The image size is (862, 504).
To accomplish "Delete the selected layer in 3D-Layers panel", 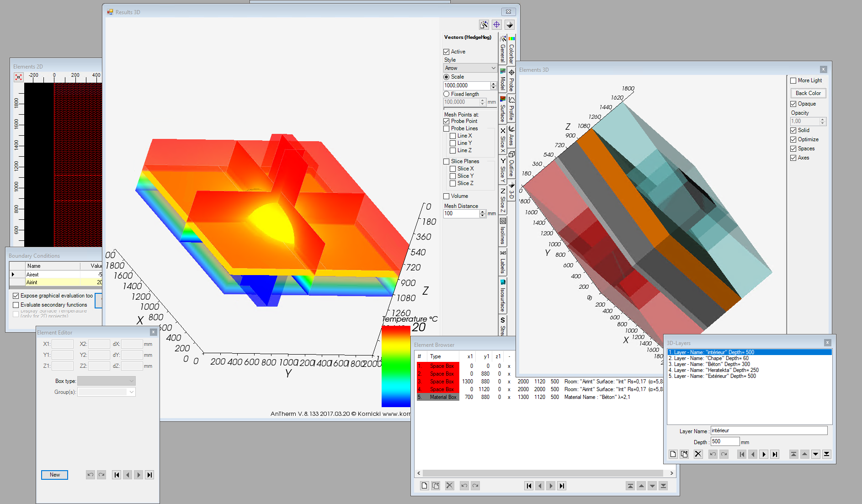I will 698,454.
